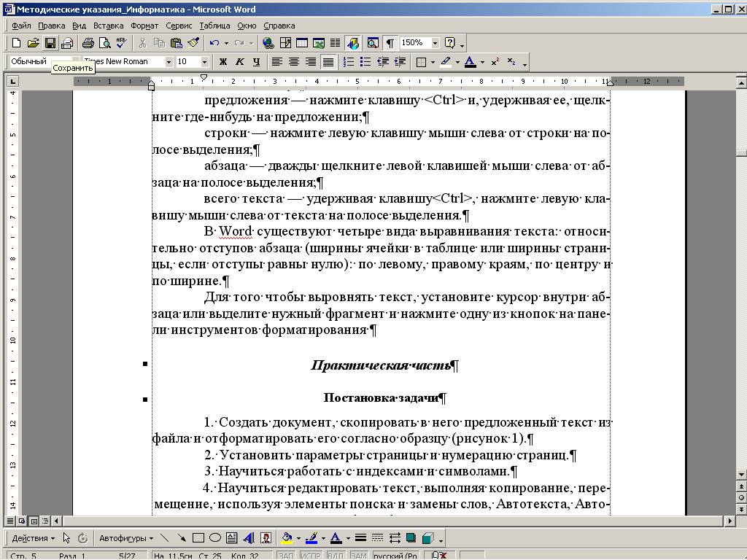Click the vertical scrollbar down arrow
This screenshot has height=560, width=747.
(x=741, y=474)
